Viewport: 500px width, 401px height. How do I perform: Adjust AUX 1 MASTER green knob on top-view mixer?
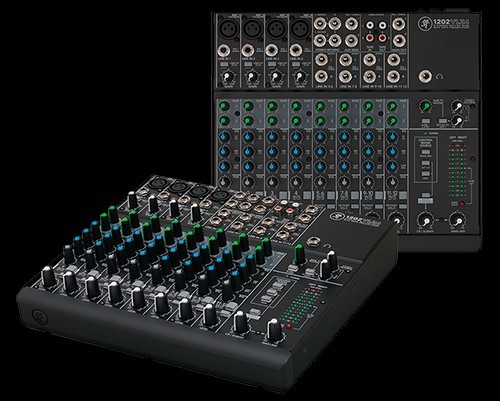425,106
